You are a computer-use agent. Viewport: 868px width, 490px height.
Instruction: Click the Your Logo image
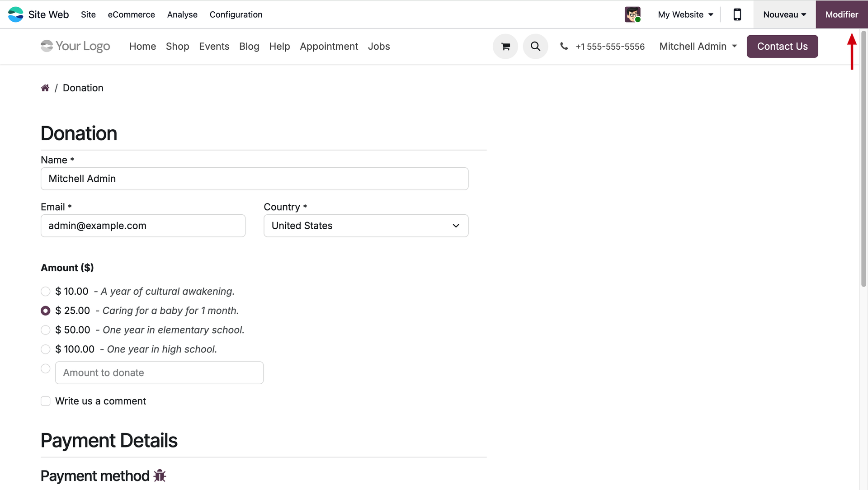[75, 46]
